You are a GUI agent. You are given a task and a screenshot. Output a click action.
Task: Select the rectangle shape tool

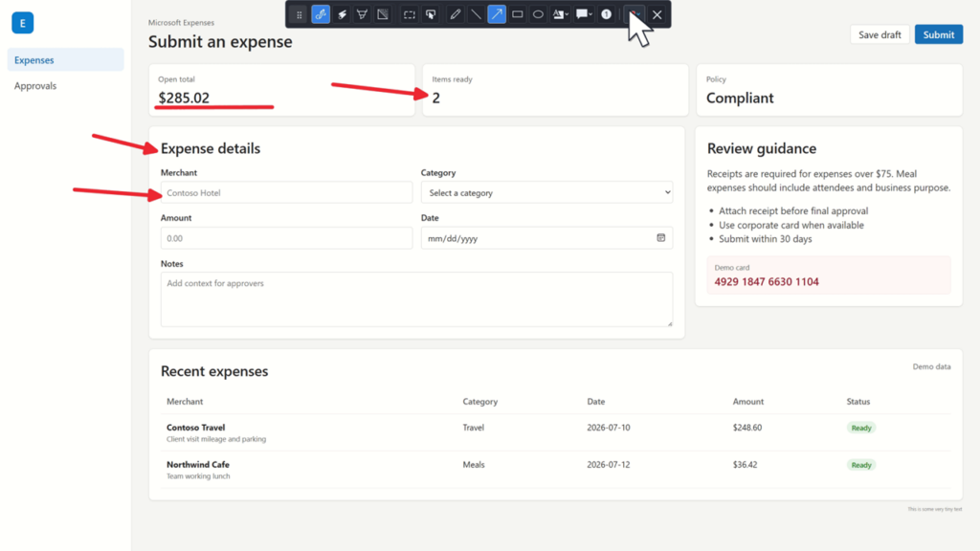(x=518, y=14)
